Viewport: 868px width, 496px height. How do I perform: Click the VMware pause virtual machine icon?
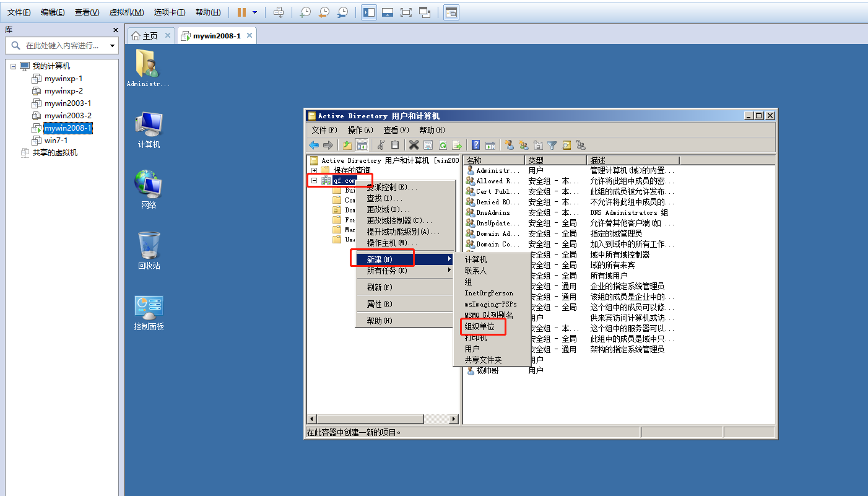pyautogui.click(x=241, y=12)
